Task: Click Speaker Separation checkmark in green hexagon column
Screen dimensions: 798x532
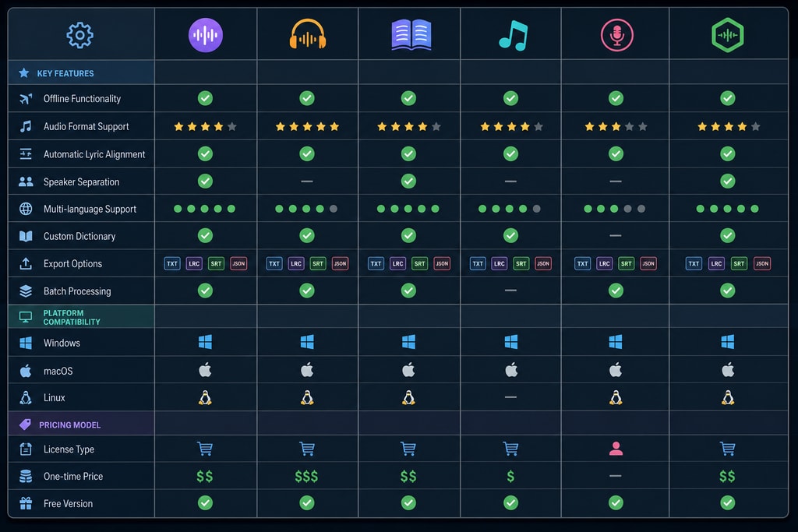Action: 728,181
